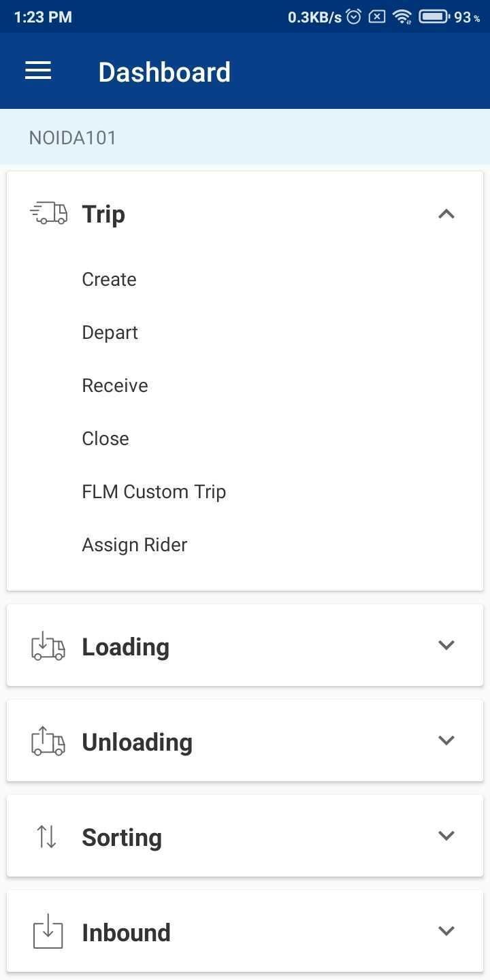490x980 pixels.
Task: Tap the Trip delivery truck icon
Action: click(49, 214)
